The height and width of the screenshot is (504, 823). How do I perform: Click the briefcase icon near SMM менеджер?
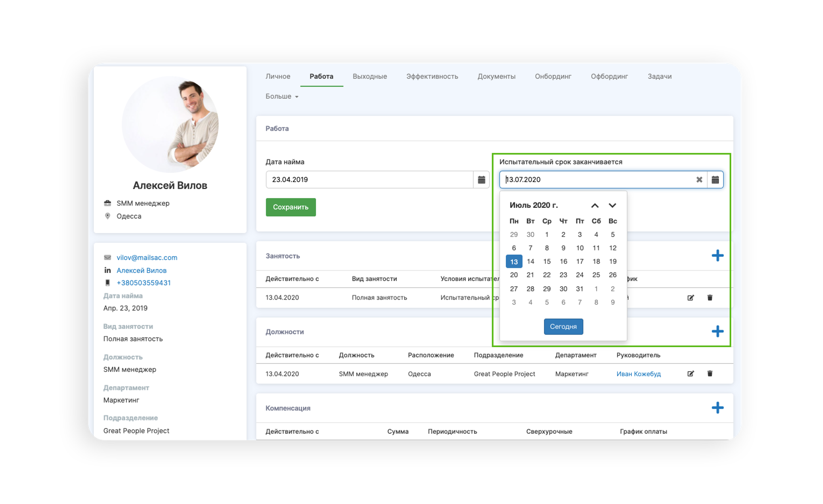point(108,203)
